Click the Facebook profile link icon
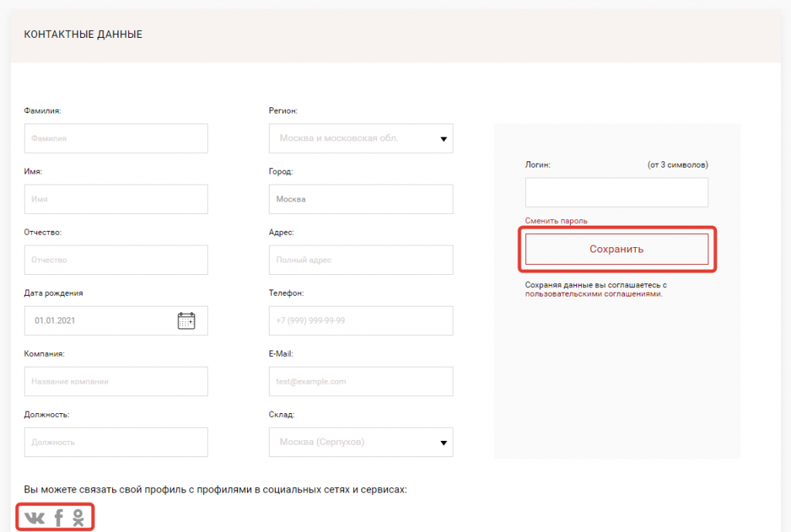 pos(58,517)
